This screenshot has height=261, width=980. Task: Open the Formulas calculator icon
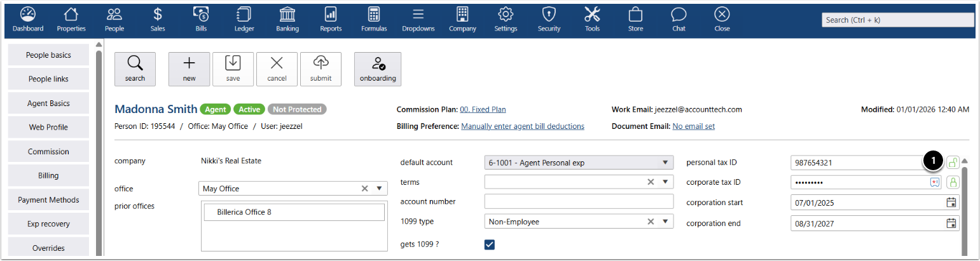pos(374,19)
